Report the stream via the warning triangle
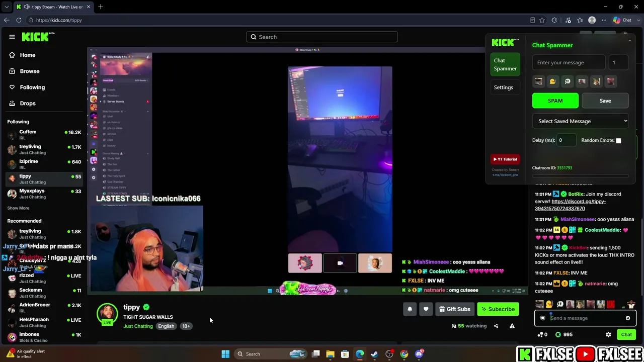644x362 pixels. (x=512, y=326)
